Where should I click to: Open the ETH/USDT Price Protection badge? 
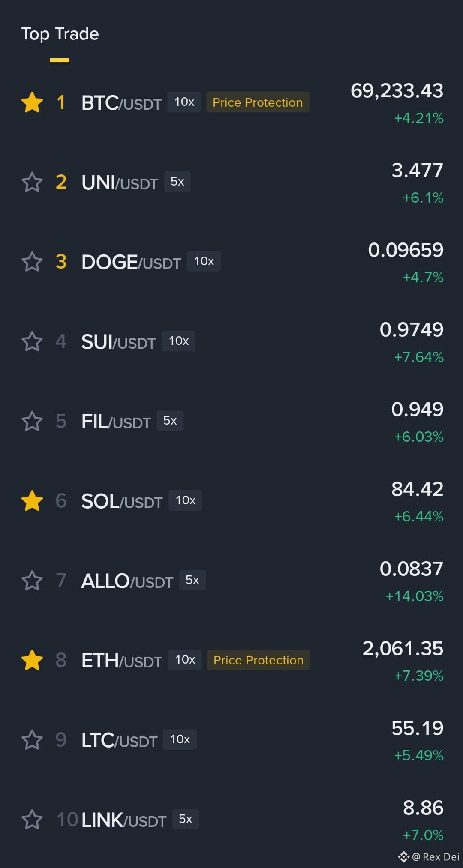(x=259, y=660)
